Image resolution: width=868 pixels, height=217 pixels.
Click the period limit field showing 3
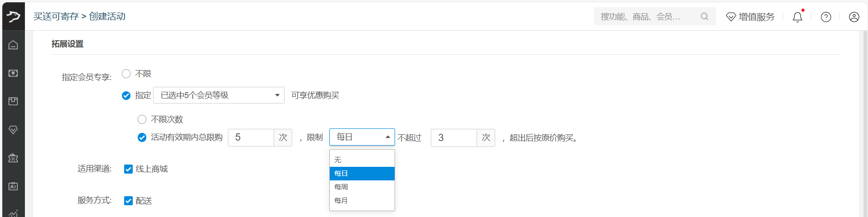pyautogui.click(x=454, y=137)
